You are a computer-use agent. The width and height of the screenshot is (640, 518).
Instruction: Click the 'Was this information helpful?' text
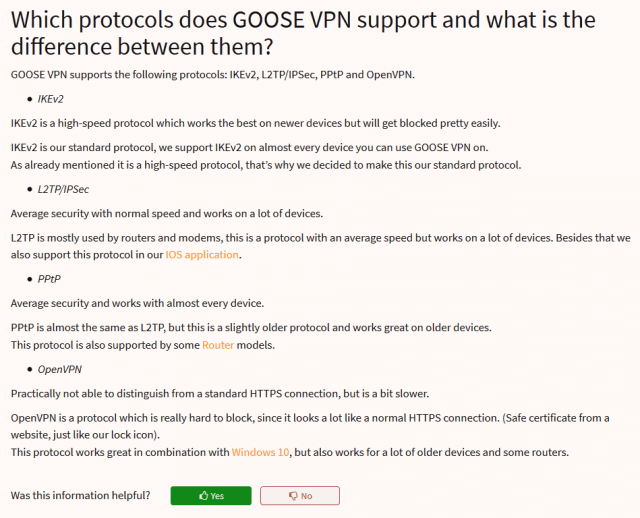(80, 496)
